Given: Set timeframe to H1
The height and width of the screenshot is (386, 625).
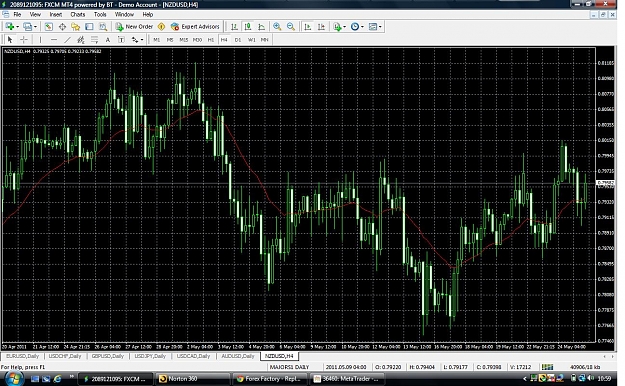Looking at the screenshot, I should (x=211, y=40).
